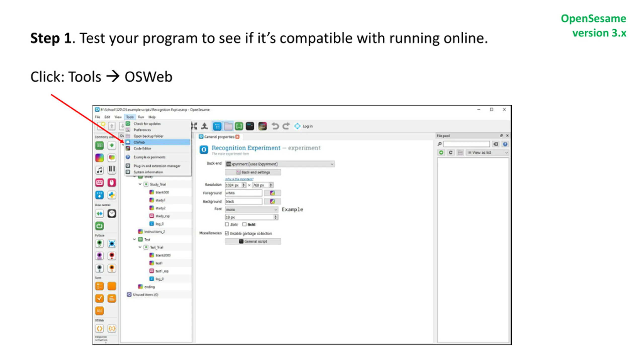Open the 'View as list' dropdown
Viewport: 644px width, 362px height.
488,153
